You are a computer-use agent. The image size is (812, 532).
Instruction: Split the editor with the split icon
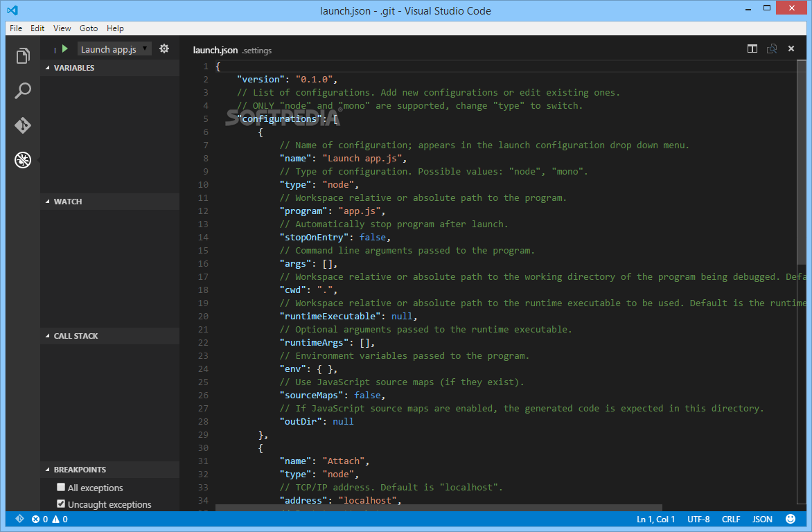tap(752, 48)
